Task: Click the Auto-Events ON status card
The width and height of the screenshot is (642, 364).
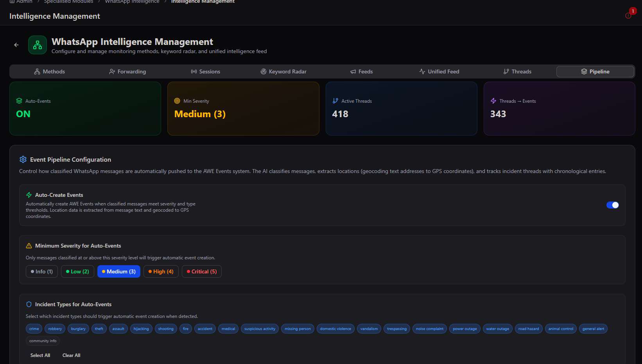Action: click(85, 109)
